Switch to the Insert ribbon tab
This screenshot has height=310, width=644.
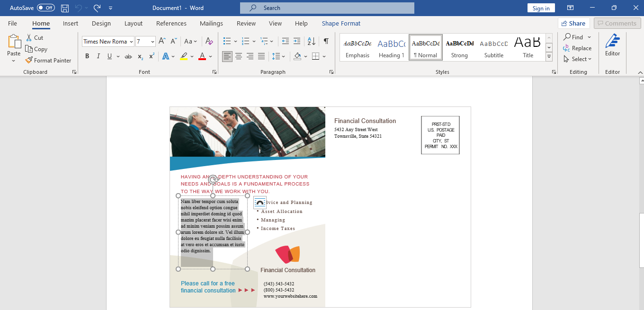coord(70,23)
